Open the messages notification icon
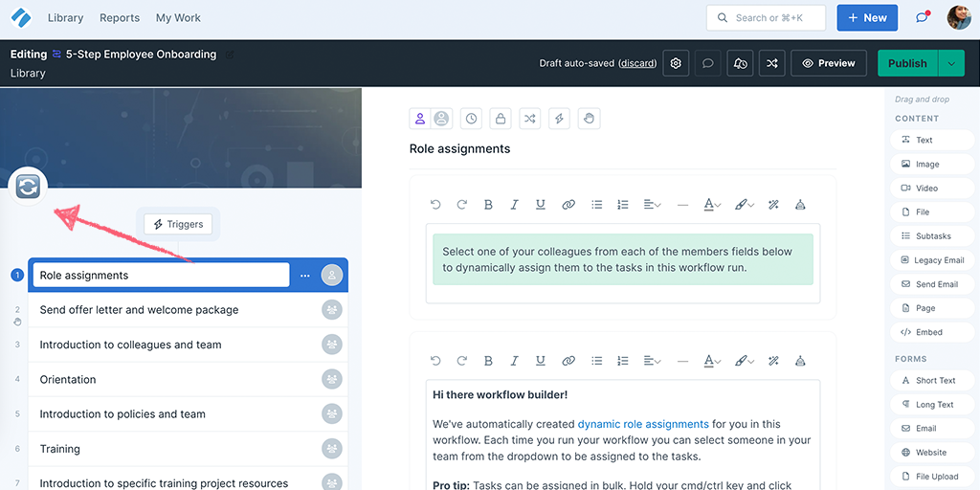The image size is (980, 490). (923, 17)
